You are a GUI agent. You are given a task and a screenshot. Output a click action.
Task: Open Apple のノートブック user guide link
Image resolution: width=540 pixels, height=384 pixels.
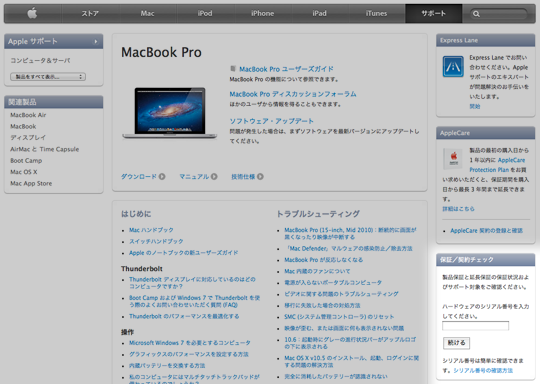[x=184, y=253]
